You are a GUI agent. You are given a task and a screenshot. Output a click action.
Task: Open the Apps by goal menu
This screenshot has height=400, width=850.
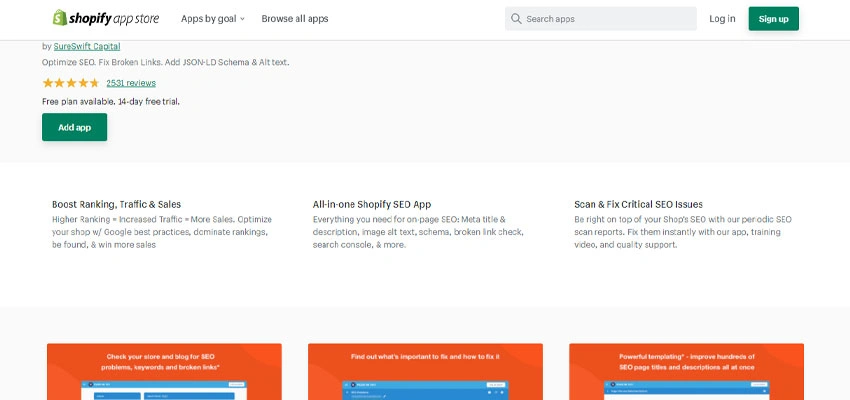point(208,19)
